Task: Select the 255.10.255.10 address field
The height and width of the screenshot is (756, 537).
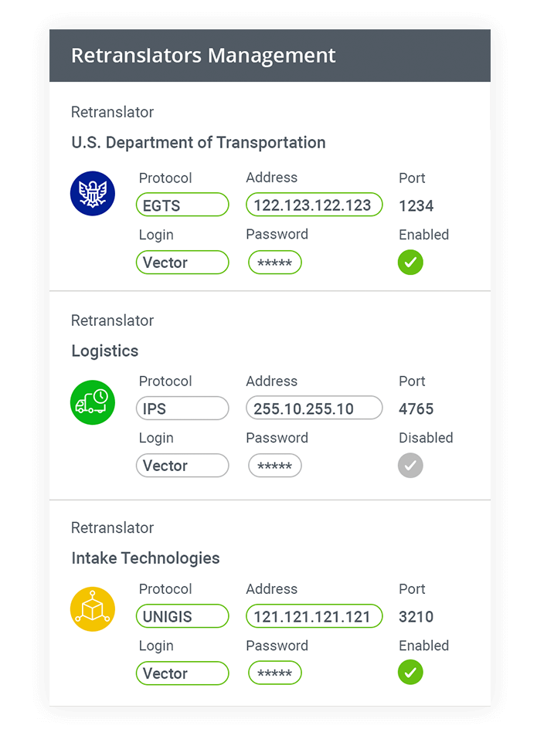Action: pos(314,408)
